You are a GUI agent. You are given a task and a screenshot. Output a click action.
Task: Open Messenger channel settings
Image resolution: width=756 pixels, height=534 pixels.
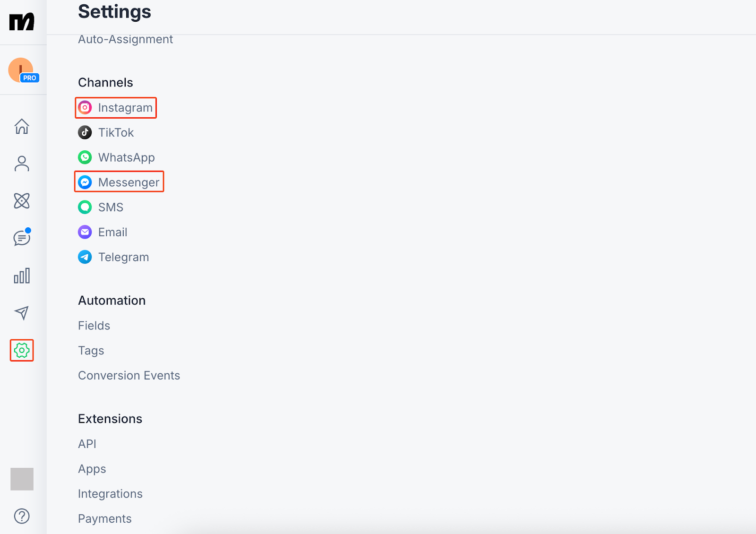pyautogui.click(x=119, y=182)
